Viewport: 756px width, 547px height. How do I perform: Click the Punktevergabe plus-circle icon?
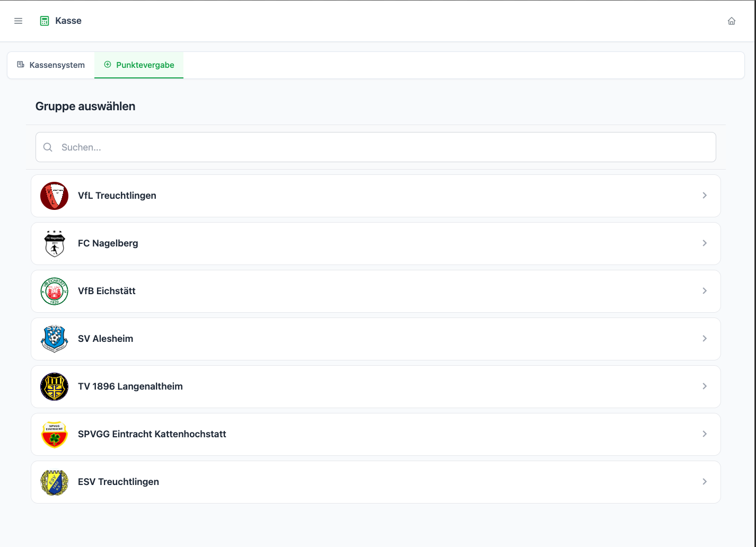click(108, 65)
